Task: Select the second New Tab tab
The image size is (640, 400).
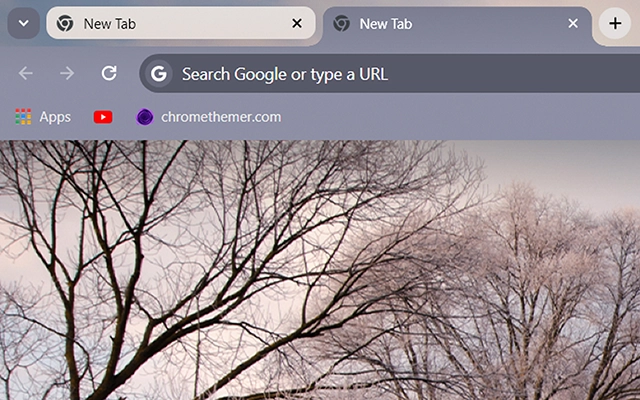Action: (440, 23)
